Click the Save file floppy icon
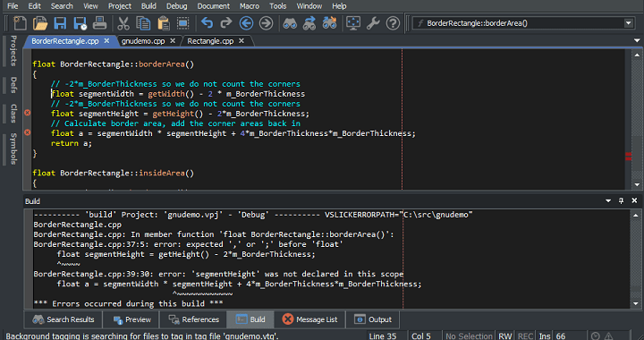This screenshot has height=340, width=644. pyautogui.click(x=60, y=23)
